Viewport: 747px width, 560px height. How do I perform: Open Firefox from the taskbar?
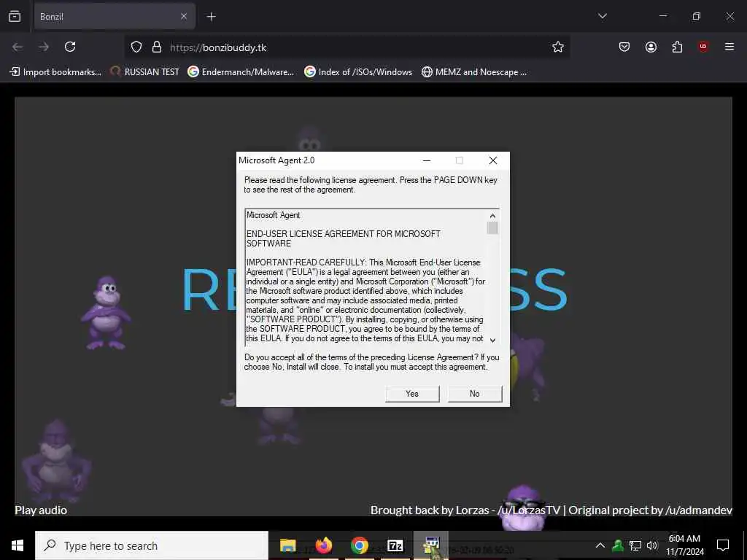(323, 545)
